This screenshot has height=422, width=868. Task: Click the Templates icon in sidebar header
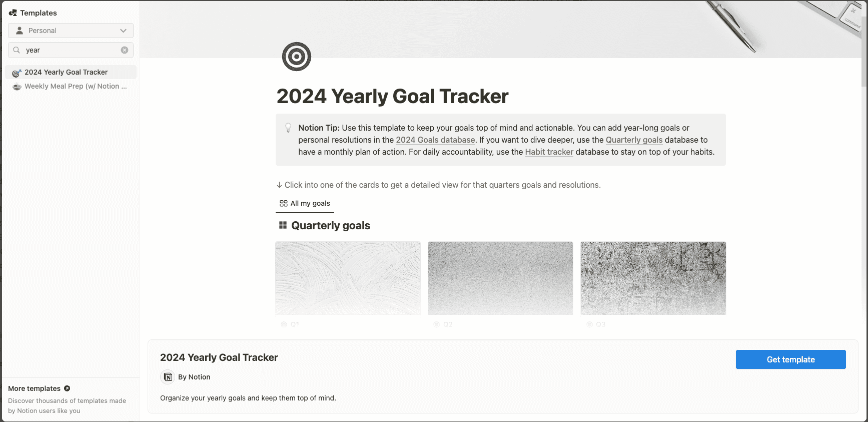(x=13, y=13)
